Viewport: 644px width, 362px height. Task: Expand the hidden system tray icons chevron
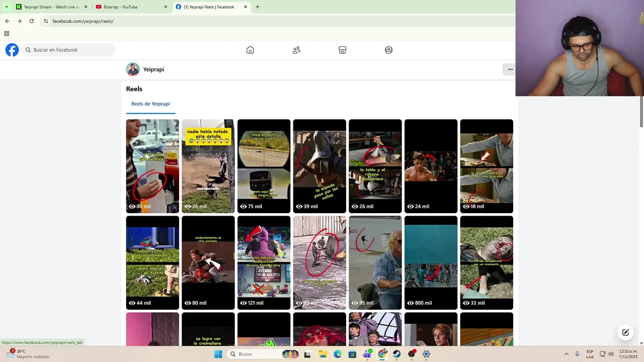pyautogui.click(x=566, y=354)
